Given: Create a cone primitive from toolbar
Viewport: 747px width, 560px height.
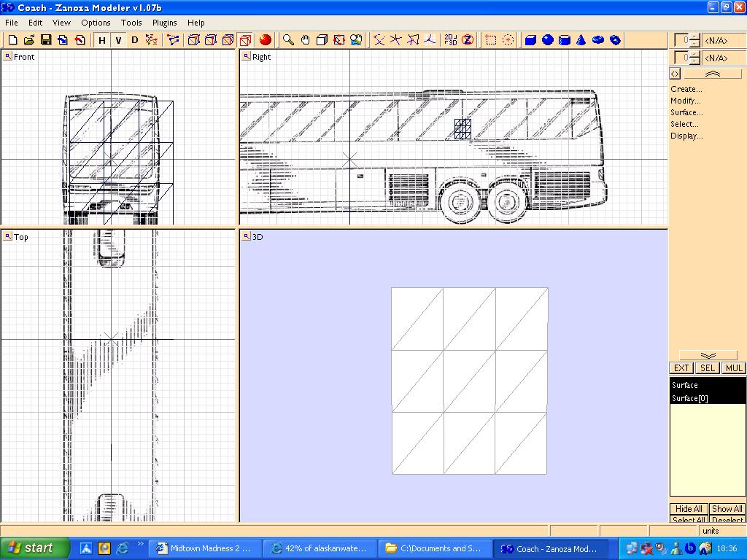Looking at the screenshot, I should point(581,40).
